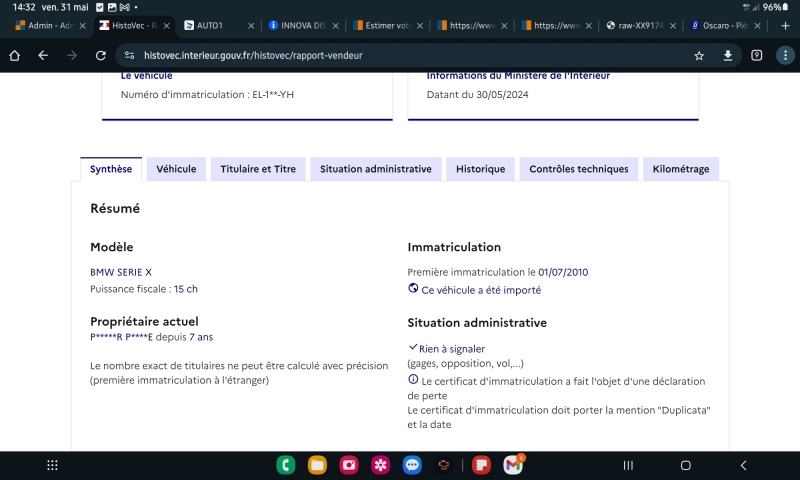Image resolution: width=800 pixels, height=480 pixels.
Task: Show recent apps with navigation button
Action: tap(628, 465)
